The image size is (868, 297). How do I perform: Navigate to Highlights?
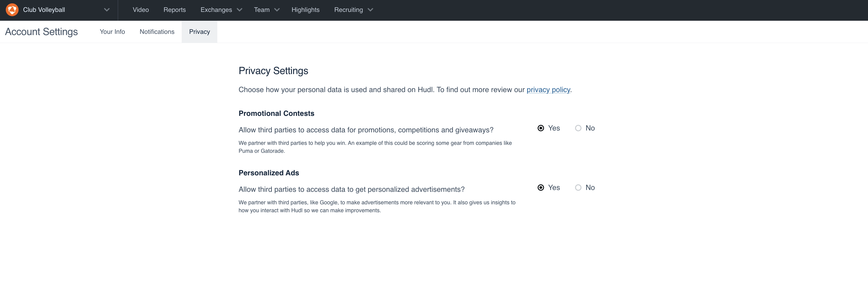305,10
